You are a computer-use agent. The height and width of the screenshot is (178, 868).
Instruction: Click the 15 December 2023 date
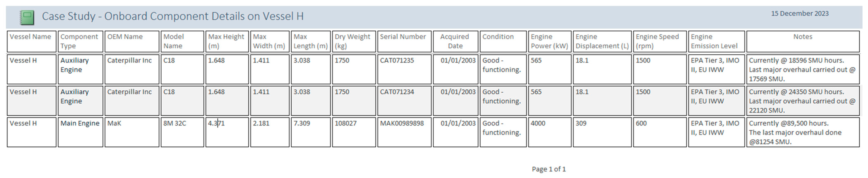point(800,13)
